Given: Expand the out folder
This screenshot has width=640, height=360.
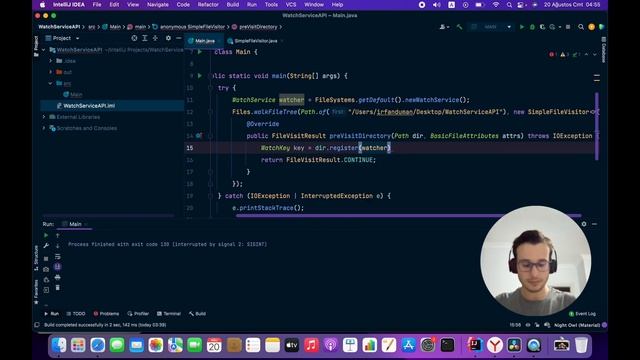Looking at the screenshot, I should (x=51, y=72).
